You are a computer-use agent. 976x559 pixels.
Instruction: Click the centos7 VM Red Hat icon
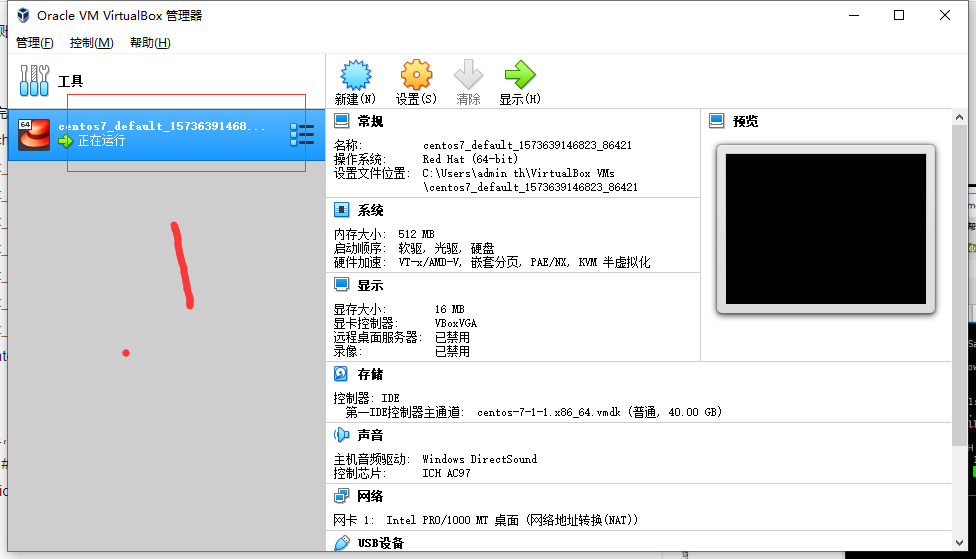click(x=34, y=134)
